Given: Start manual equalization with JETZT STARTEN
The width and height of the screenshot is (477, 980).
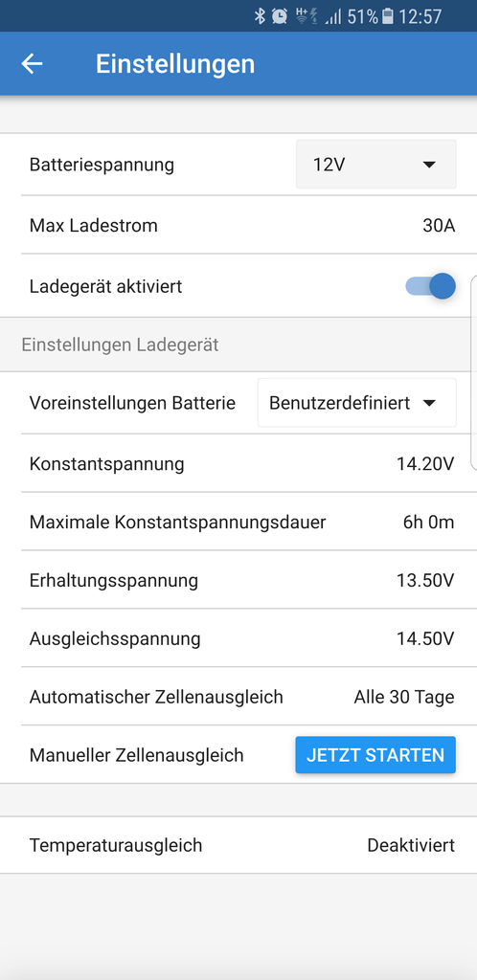Looking at the screenshot, I should point(375,755).
